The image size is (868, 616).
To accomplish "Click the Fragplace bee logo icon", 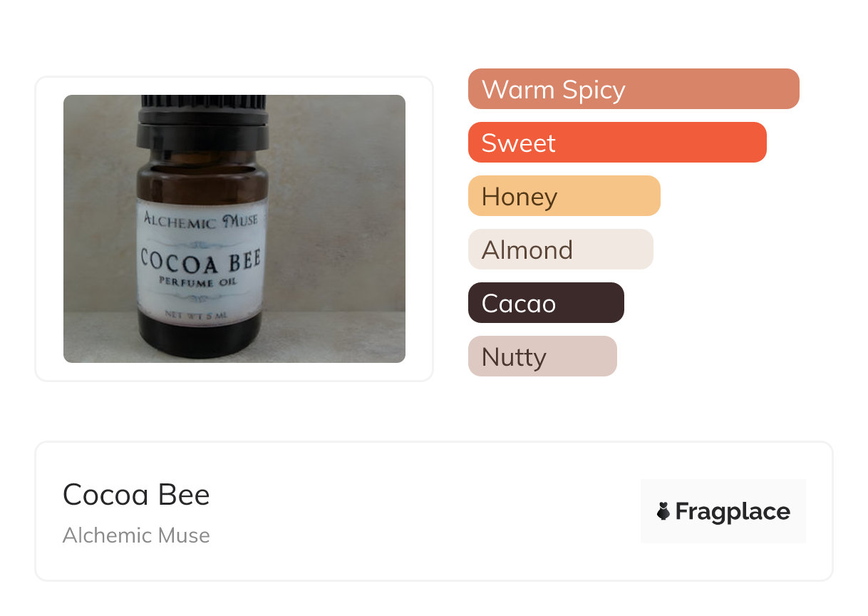I will point(663,511).
